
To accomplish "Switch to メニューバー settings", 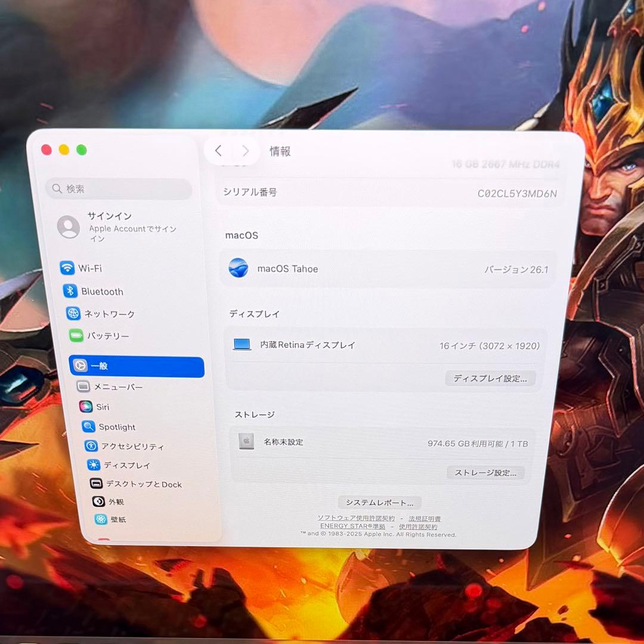I will click(x=117, y=386).
